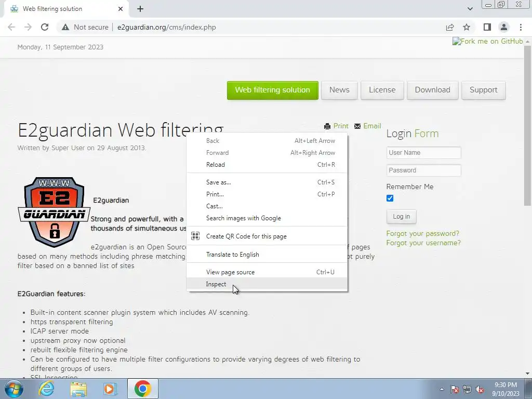The image size is (532, 399).
Task: Open the tab search chevron
Action: pyautogui.click(x=470, y=9)
